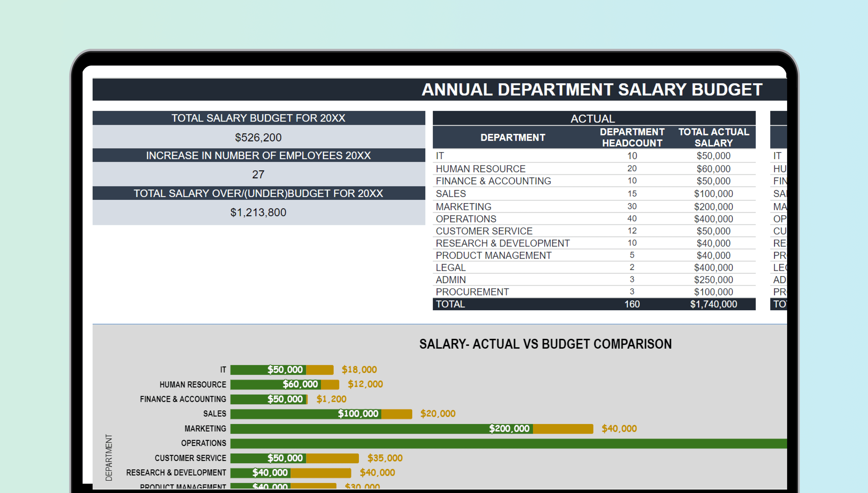Click the Human Resource department cell
Screen dimensions: 868x493
480,169
